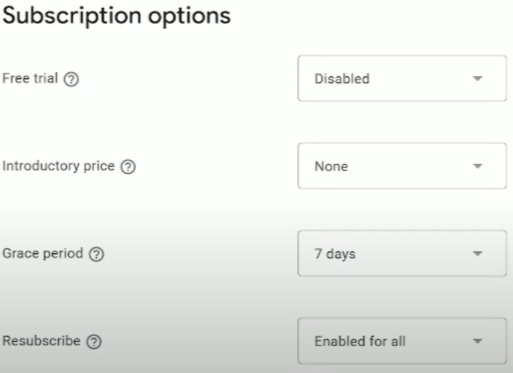Open the dropdown showing Disabled
The image size is (513, 373).
pyautogui.click(x=402, y=78)
